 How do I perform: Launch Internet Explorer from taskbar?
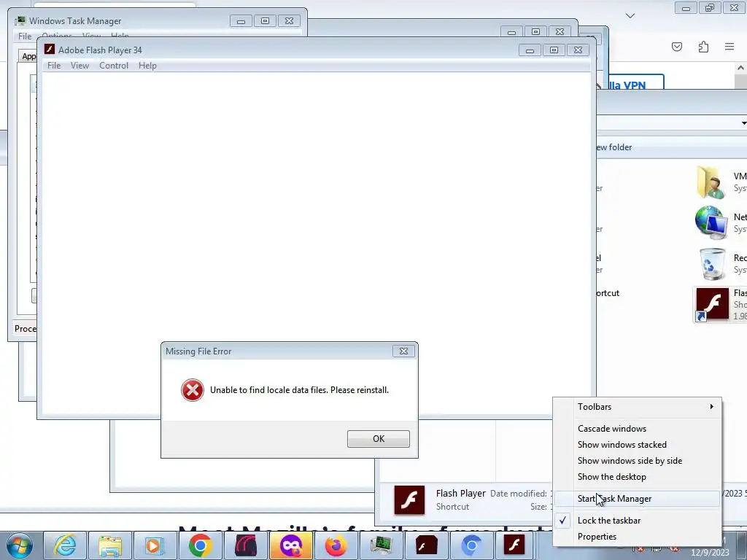tap(65, 545)
